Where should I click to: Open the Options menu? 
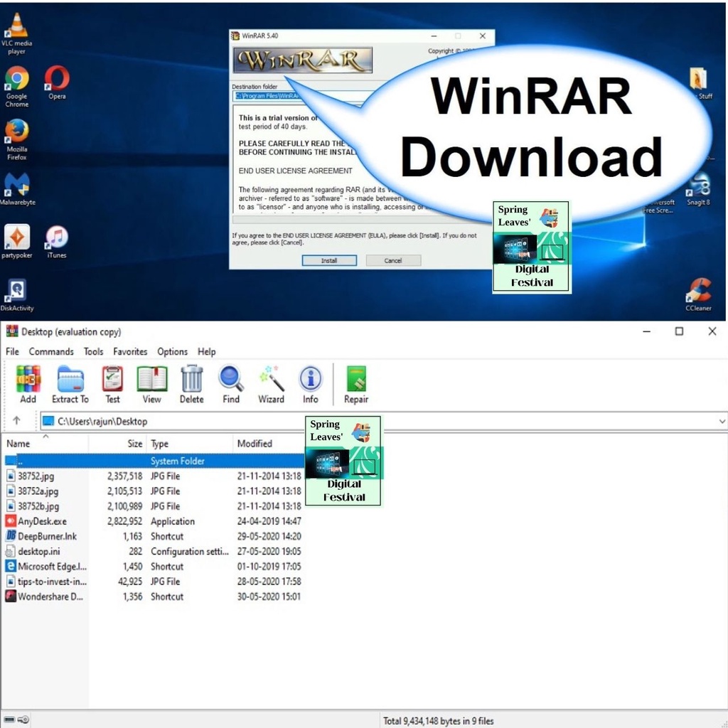coord(172,351)
